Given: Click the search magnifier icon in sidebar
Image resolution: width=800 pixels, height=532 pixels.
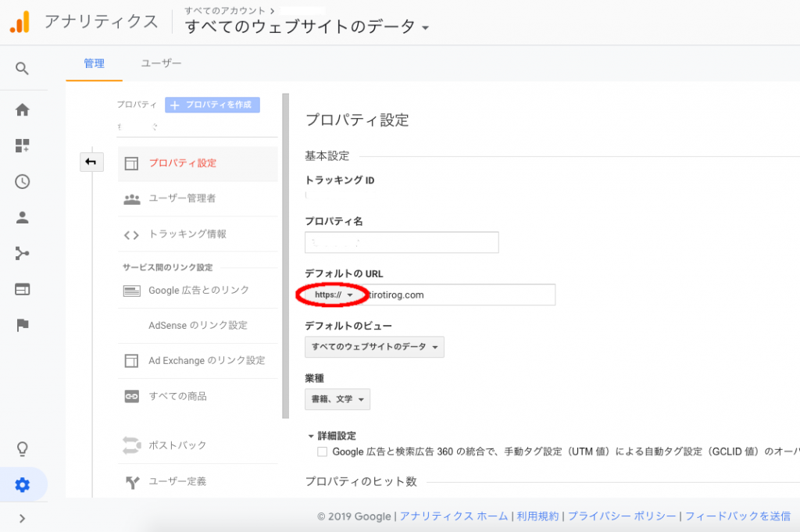Looking at the screenshot, I should [x=22, y=69].
